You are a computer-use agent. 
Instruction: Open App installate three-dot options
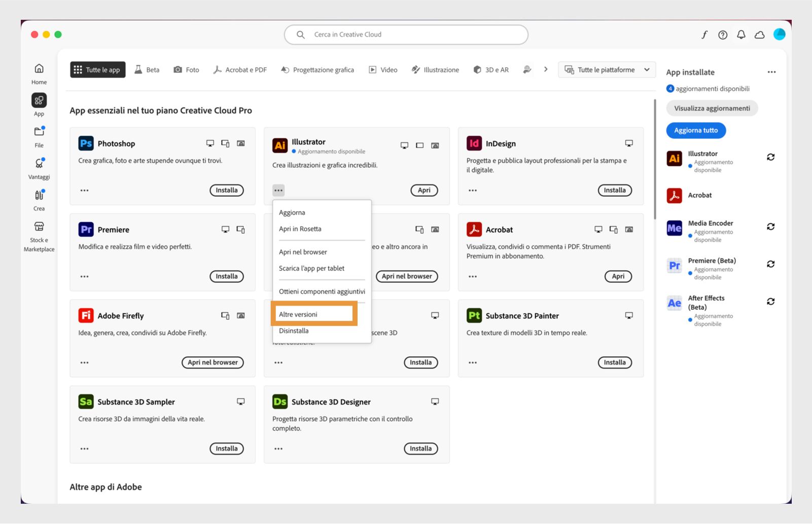click(771, 72)
